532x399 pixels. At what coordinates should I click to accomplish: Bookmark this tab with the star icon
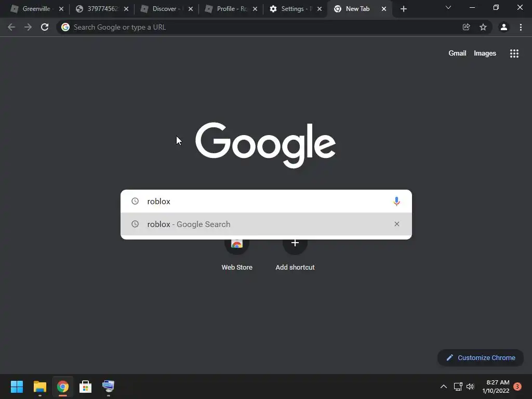pos(483,27)
